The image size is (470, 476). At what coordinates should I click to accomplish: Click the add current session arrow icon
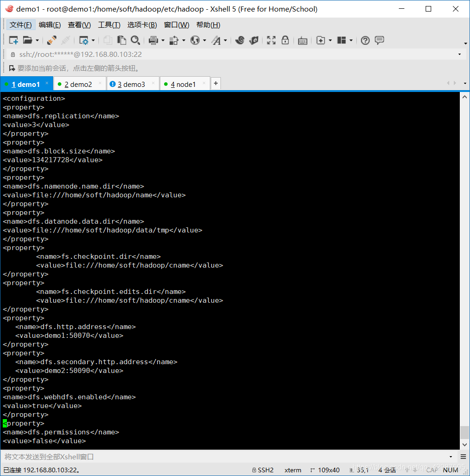12,68
